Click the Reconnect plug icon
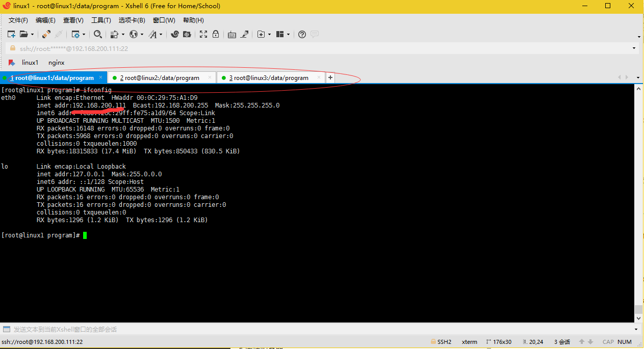 click(x=46, y=34)
